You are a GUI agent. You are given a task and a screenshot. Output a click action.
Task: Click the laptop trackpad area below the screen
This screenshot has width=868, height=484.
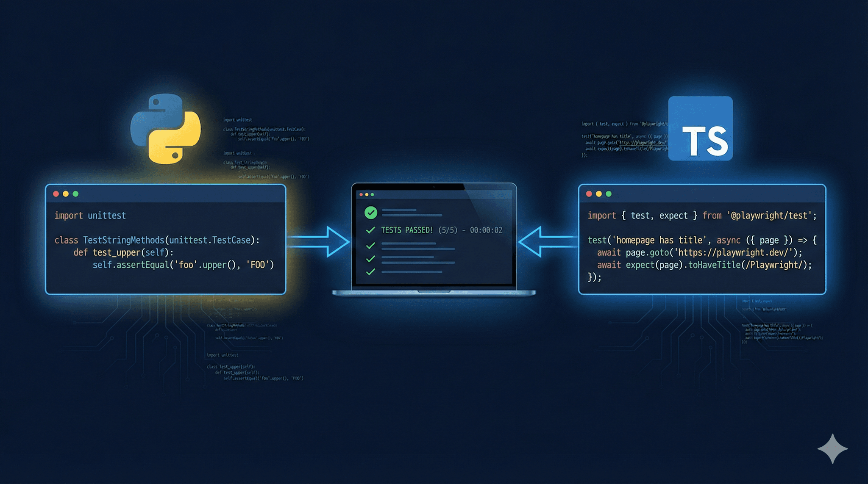[434, 292]
